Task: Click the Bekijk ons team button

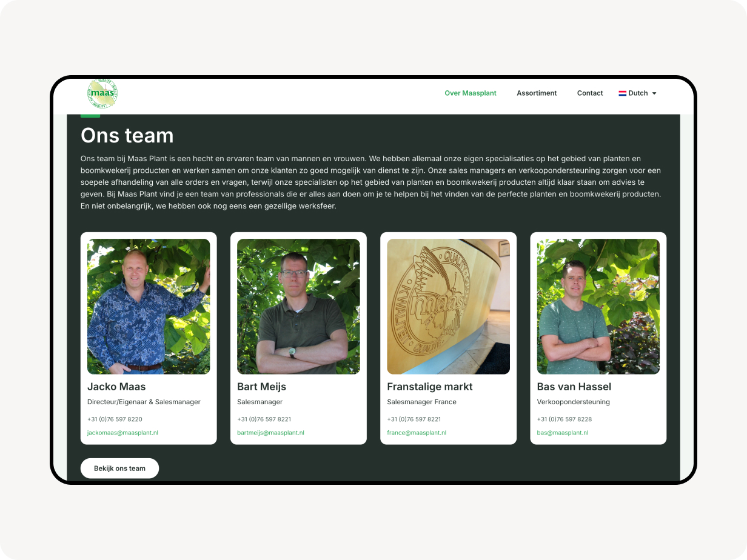Action: click(x=119, y=468)
